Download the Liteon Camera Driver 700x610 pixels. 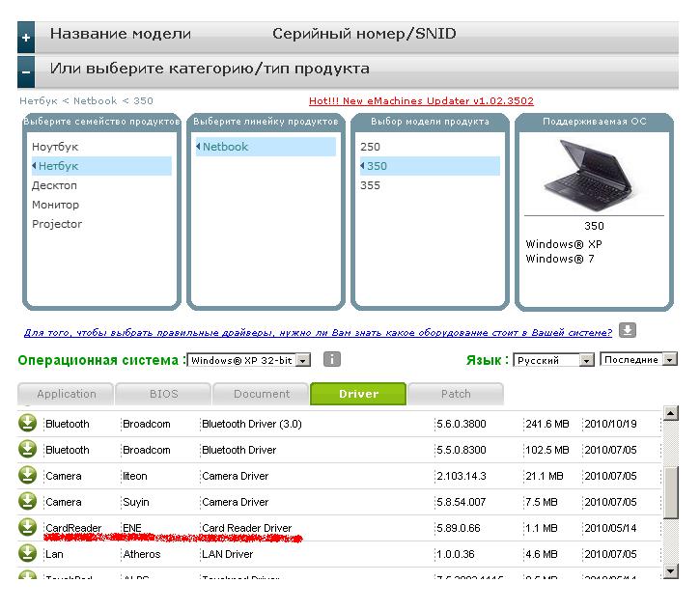(x=28, y=476)
